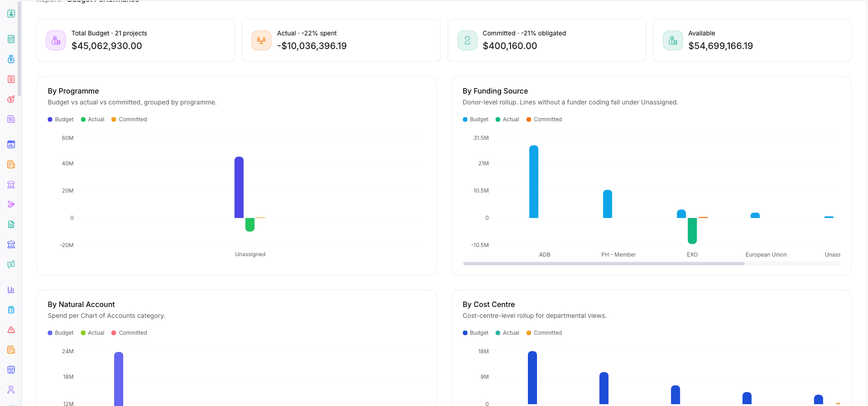The width and height of the screenshot is (868, 406).
Task: Click the Committed $400,160.00 value
Action: click(510, 46)
